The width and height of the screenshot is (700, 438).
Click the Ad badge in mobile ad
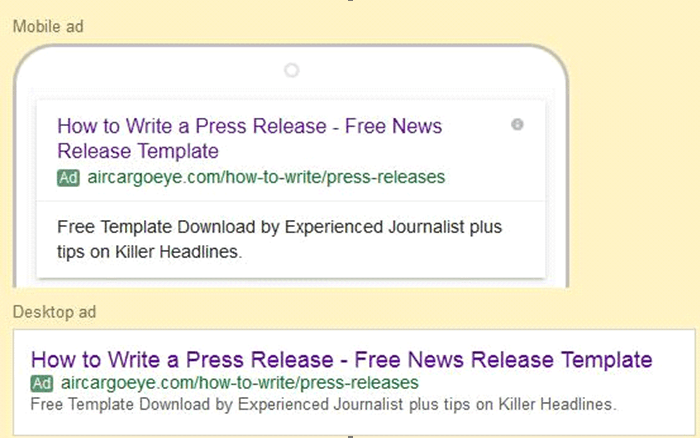coord(68,178)
